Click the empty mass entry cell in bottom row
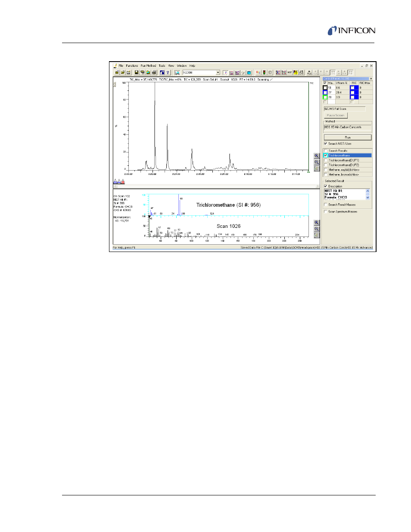 tap(331, 102)
